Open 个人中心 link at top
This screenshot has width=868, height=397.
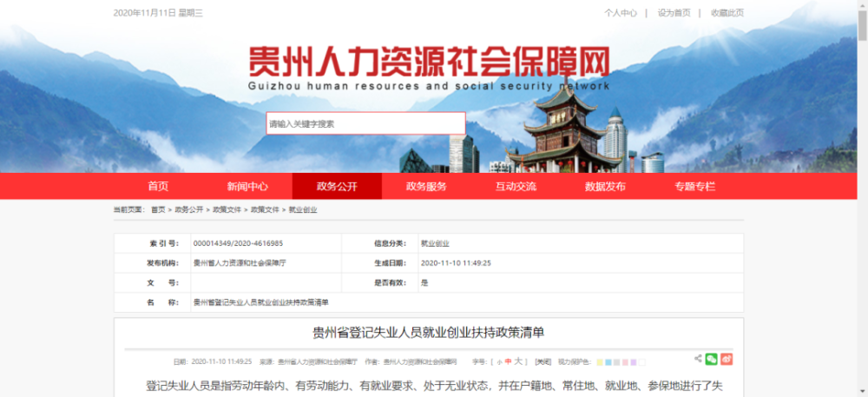point(621,13)
